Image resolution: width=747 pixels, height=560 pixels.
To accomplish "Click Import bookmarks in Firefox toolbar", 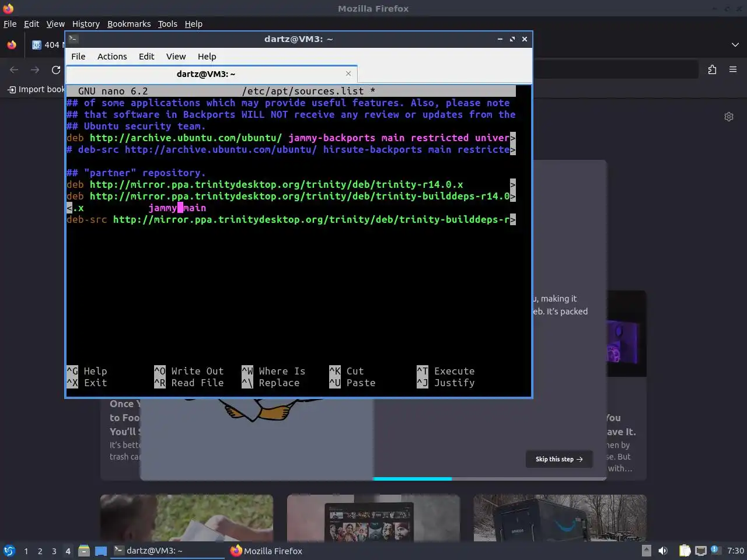I will point(36,89).
